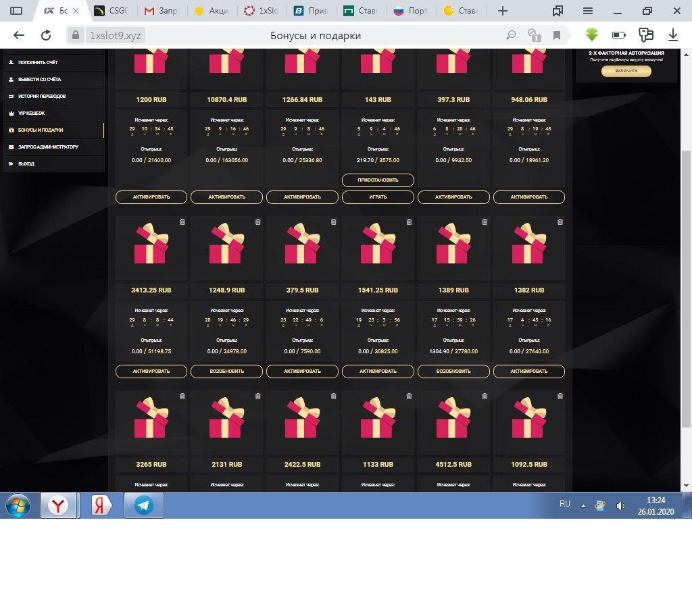
Task: Go back with the browser back arrow
Action: (18, 35)
